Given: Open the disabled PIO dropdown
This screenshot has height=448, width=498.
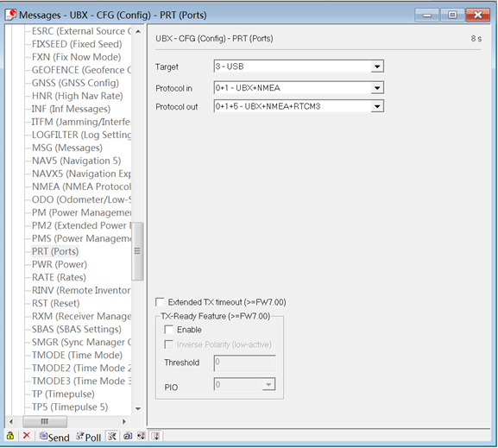Looking at the screenshot, I should pos(268,384).
